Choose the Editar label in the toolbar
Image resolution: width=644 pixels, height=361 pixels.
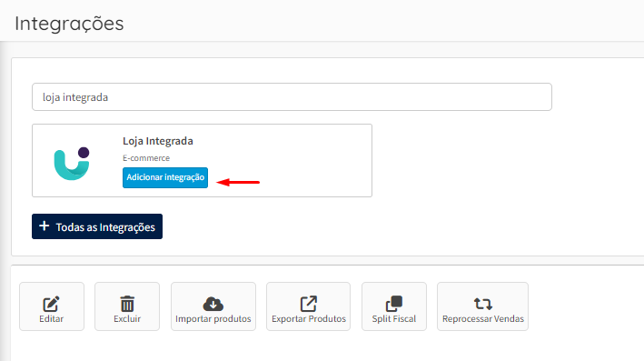pos(52,318)
